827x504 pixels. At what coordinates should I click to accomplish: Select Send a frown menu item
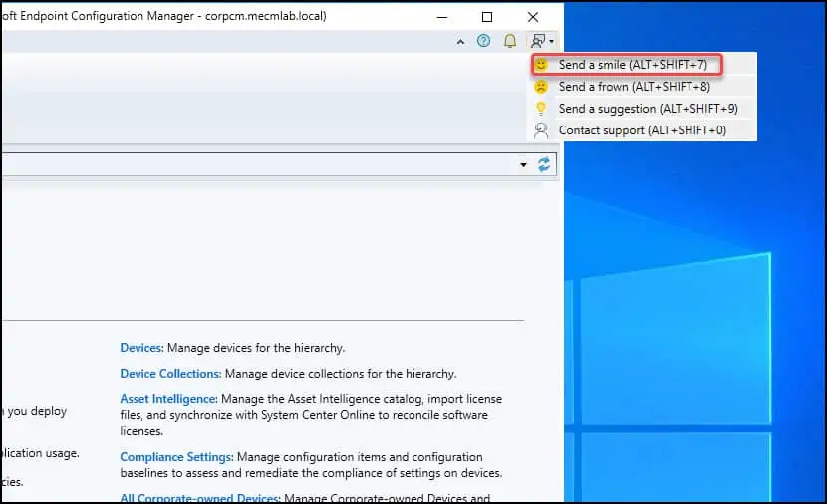642,87
